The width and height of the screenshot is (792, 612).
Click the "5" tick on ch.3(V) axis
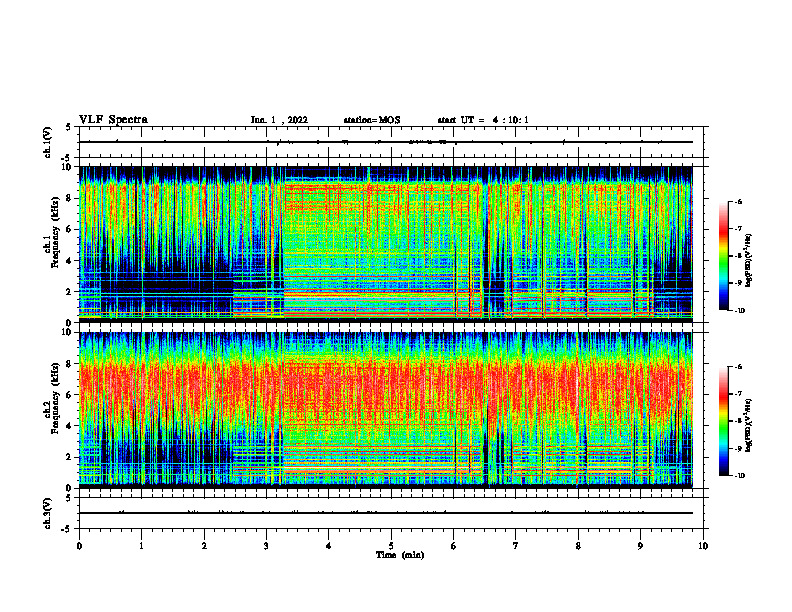tap(68, 498)
